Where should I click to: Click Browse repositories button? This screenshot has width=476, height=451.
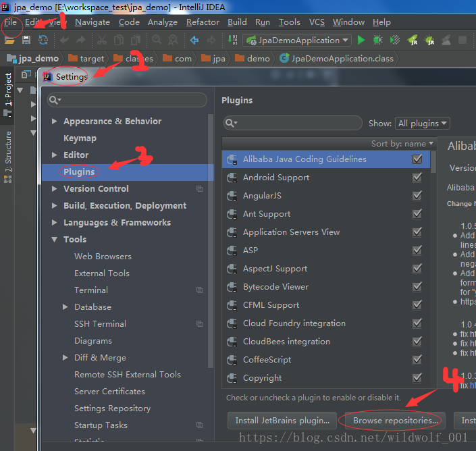point(395,421)
